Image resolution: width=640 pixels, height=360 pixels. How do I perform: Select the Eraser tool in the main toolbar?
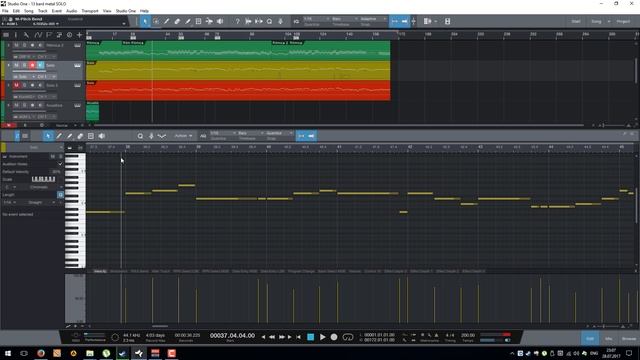click(x=177, y=21)
